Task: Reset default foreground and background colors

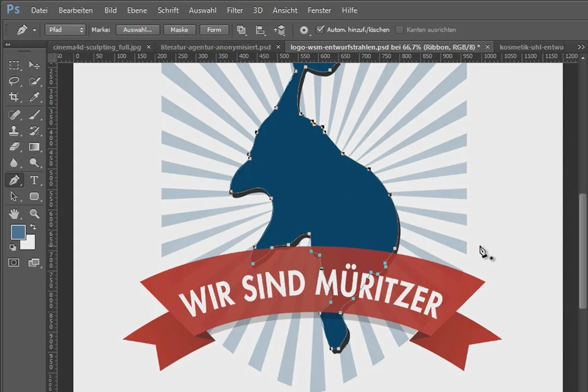Action: point(13,248)
